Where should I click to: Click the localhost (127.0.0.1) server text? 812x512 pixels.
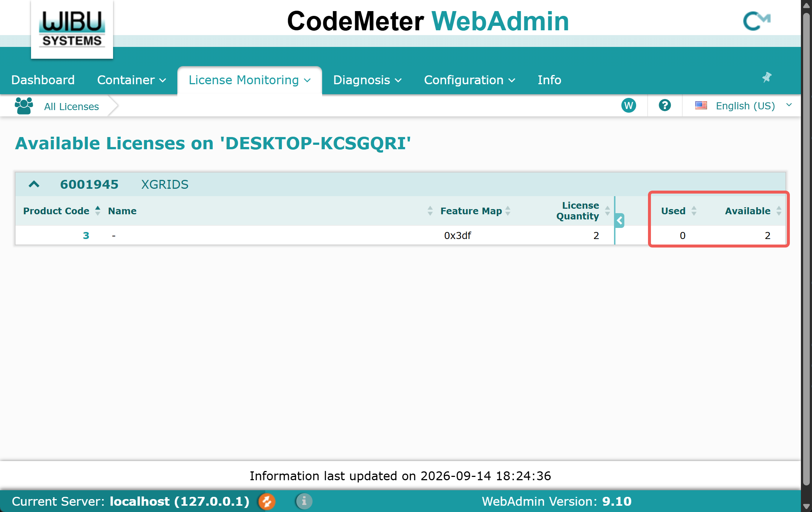pos(179,501)
